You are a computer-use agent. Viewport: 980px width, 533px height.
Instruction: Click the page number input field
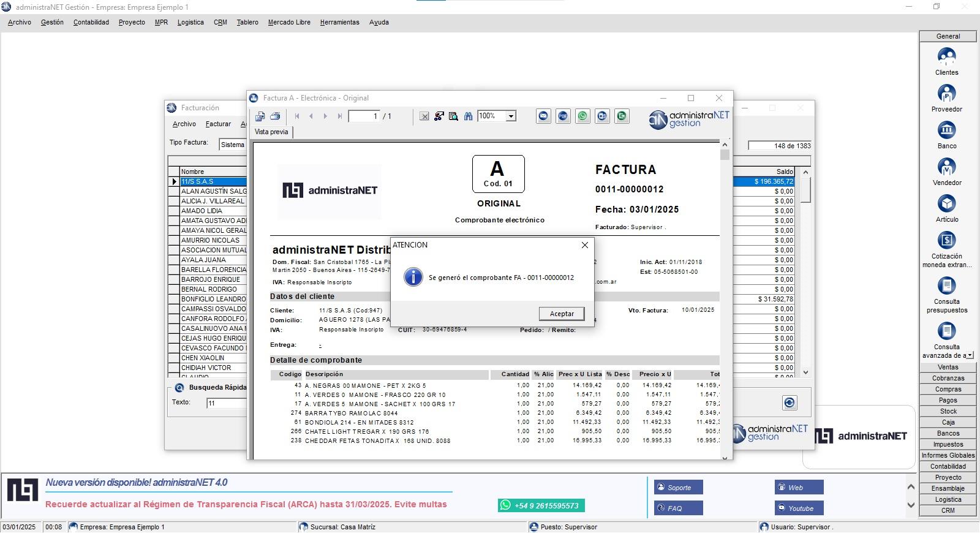(364, 116)
